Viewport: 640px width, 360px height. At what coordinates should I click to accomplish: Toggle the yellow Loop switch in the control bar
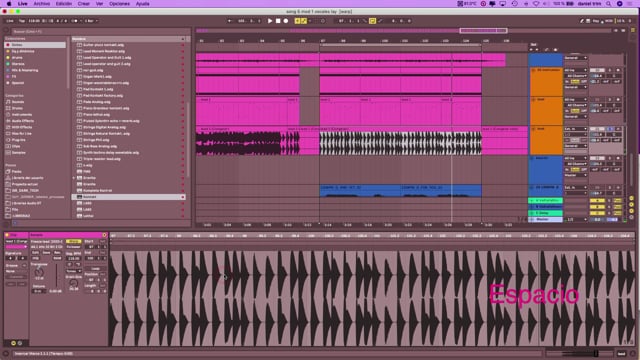tap(372, 21)
